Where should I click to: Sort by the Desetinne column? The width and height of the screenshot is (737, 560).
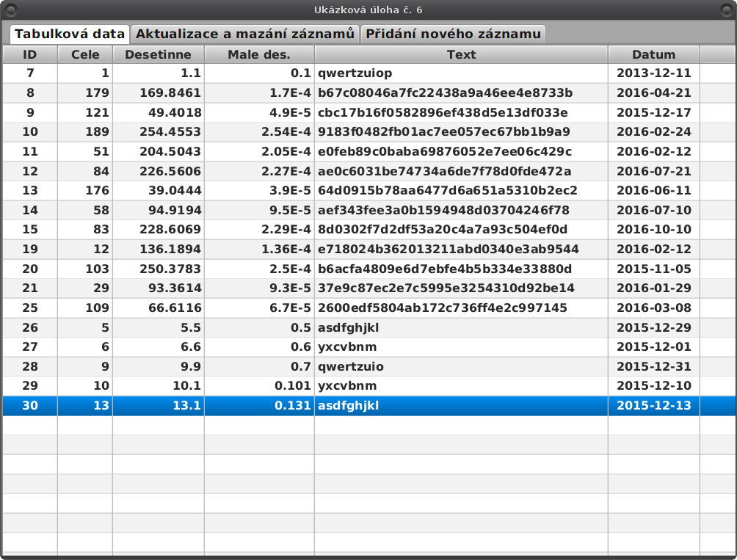coord(158,54)
